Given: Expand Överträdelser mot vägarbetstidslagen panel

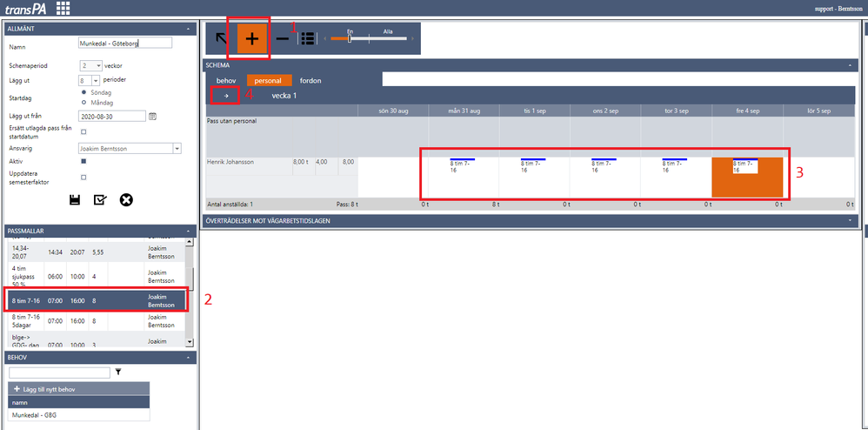Looking at the screenshot, I should pyautogui.click(x=851, y=220).
